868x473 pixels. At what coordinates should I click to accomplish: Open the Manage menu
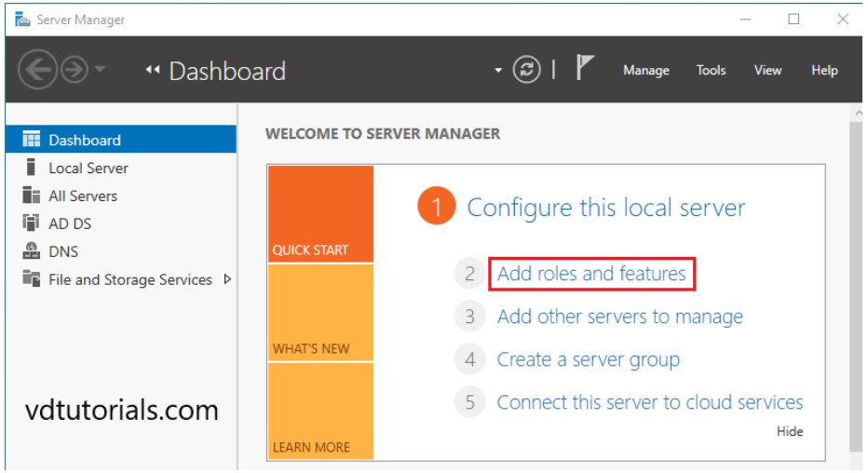tap(645, 71)
